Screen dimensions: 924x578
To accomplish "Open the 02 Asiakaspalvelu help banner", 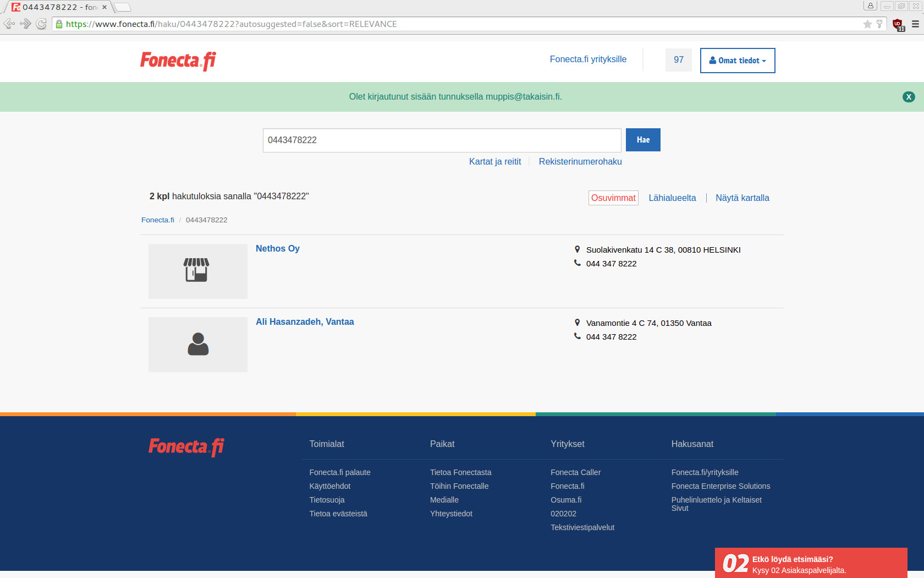I will pyautogui.click(x=811, y=563).
